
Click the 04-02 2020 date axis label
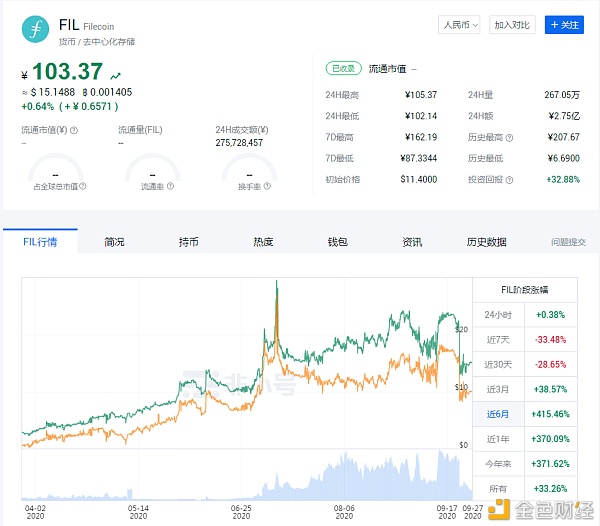(35, 512)
